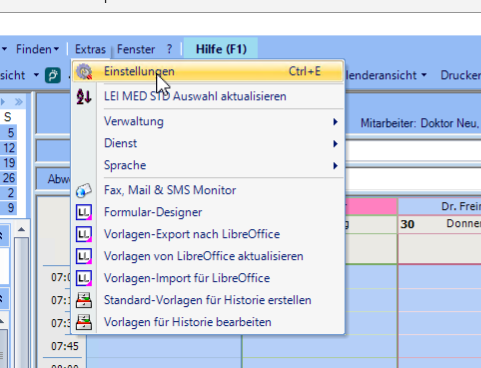
Task: Open the Fenster menu
Action: [136, 49]
